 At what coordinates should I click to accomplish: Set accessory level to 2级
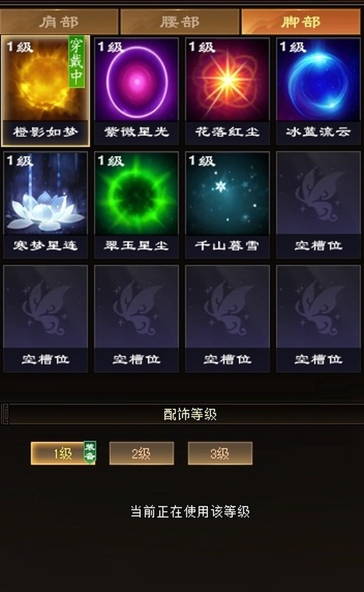click(x=141, y=453)
